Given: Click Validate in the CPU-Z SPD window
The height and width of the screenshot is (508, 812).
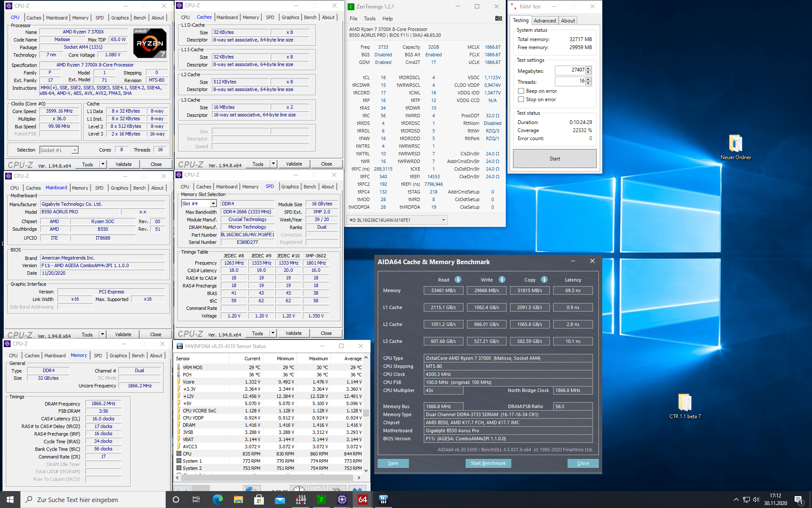Looking at the screenshot, I should 294,333.
